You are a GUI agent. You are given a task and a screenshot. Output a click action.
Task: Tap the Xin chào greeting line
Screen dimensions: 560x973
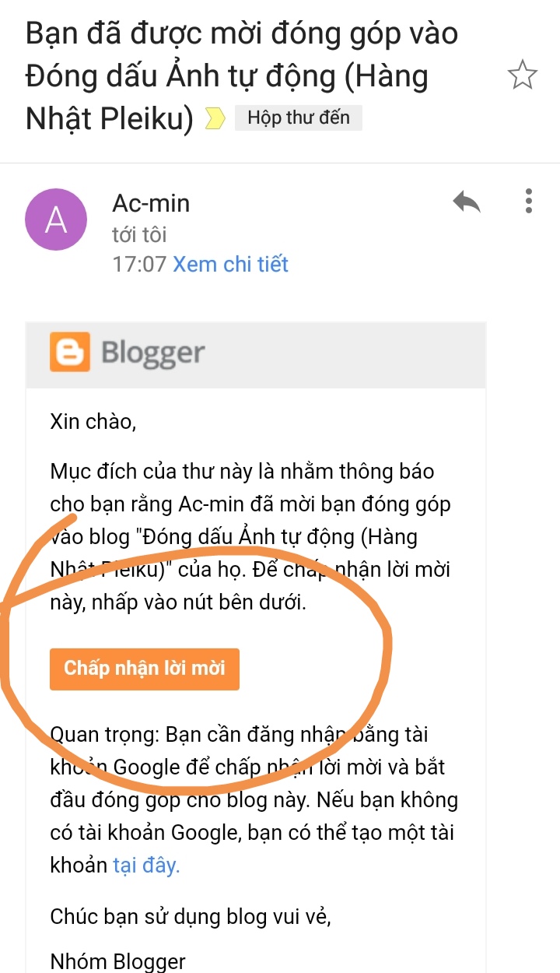tap(93, 423)
